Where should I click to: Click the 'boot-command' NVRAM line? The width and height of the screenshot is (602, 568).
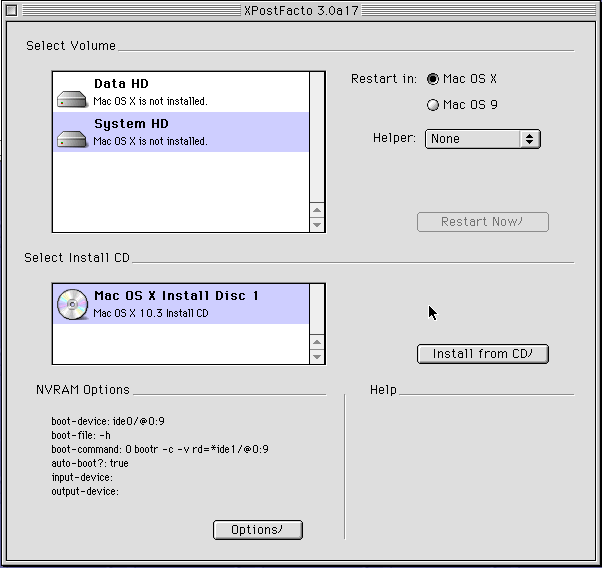click(160, 449)
